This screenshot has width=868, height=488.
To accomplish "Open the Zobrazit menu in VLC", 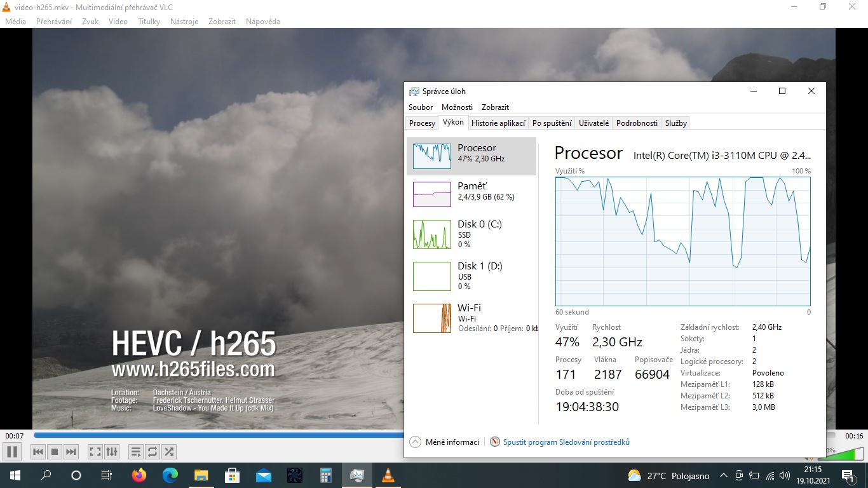I will (222, 22).
